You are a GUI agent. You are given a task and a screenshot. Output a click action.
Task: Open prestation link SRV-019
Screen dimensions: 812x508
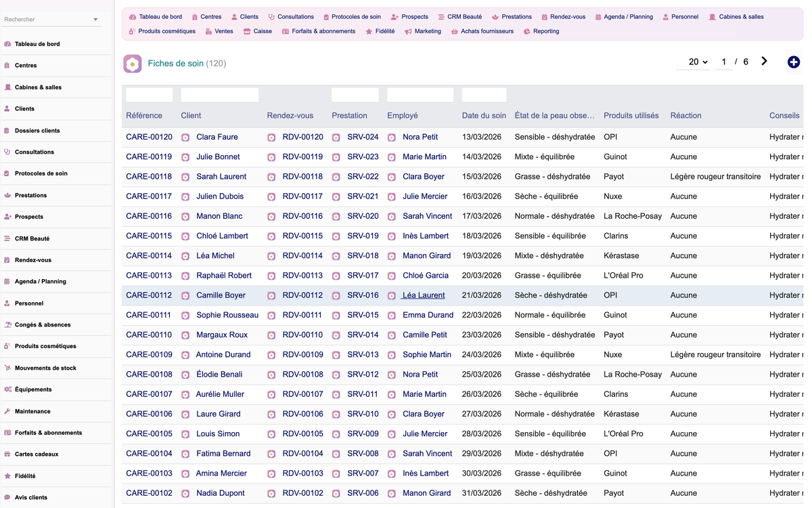click(x=363, y=236)
